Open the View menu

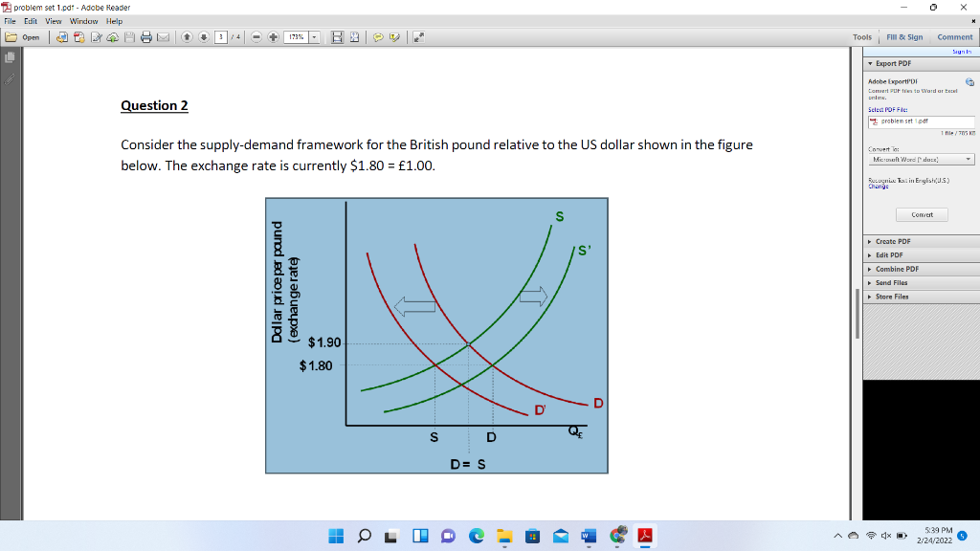click(x=54, y=21)
